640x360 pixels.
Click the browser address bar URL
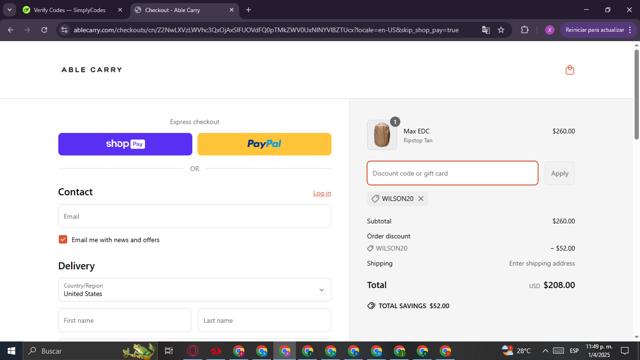coord(266,30)
